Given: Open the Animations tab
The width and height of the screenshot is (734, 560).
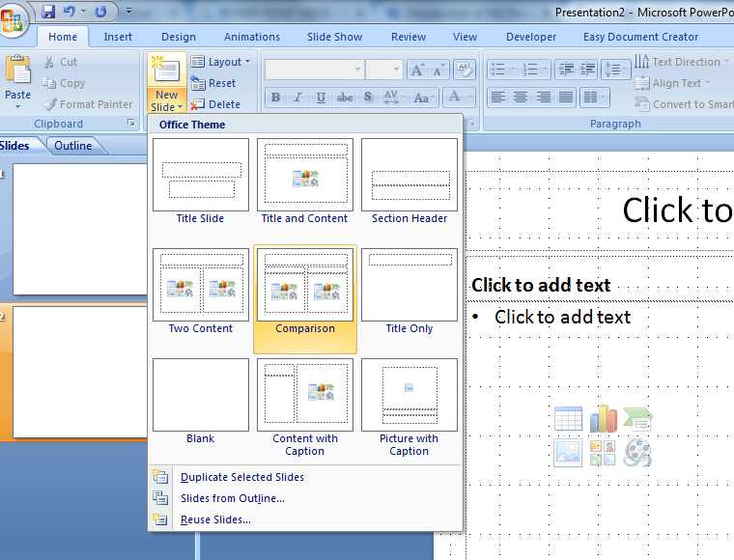Looking at the screenshot, I should pos(252,37).
